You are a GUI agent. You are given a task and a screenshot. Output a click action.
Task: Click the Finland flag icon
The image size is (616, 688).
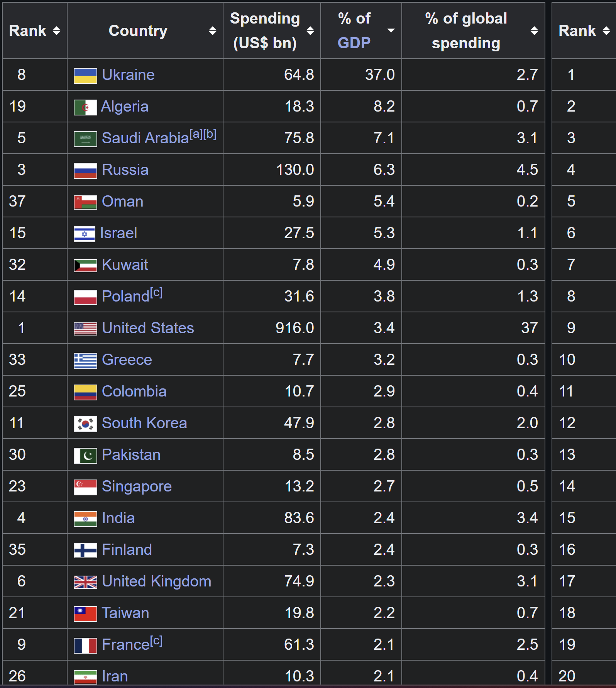tap(85, 551)
